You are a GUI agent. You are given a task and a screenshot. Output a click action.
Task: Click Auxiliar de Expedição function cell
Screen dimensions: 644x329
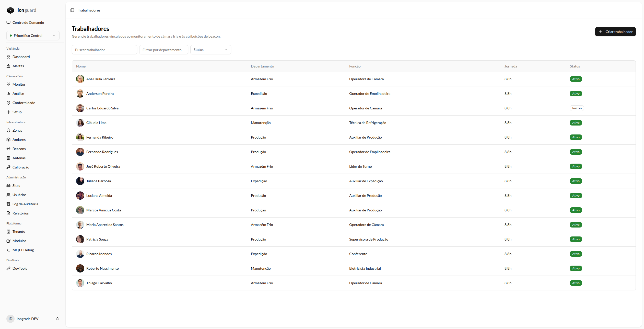tap(366, 181)
